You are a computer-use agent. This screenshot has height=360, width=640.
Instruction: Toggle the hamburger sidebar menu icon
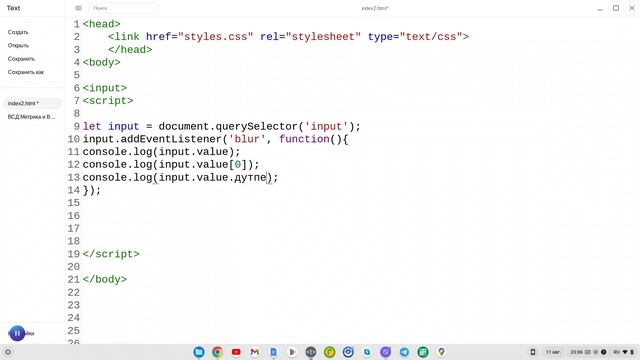click(x=78, y=8)
